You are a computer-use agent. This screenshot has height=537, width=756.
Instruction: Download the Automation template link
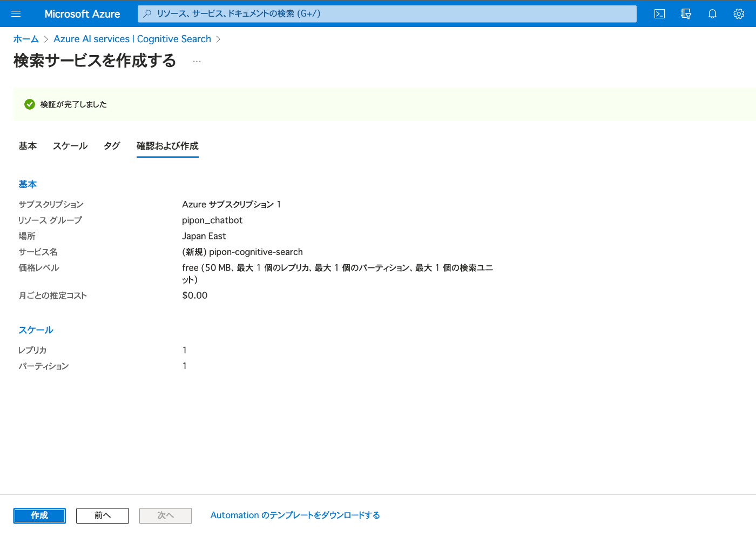point(295,515)
